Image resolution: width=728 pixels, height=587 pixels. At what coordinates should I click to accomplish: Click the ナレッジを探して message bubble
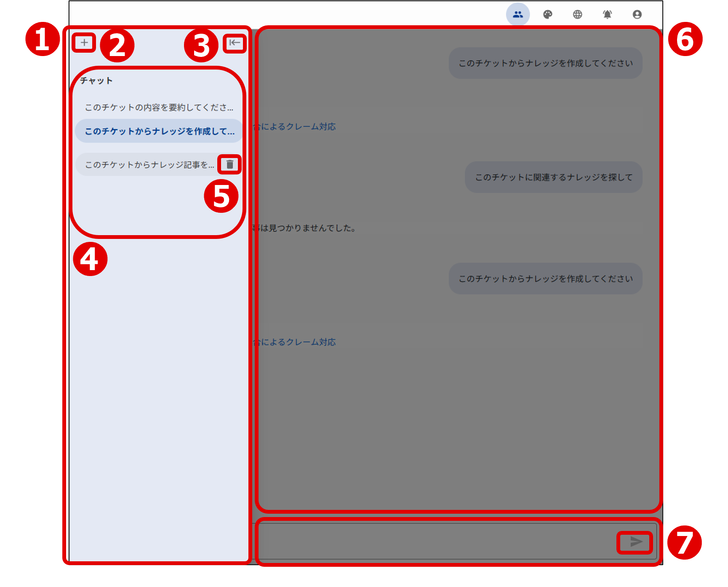click(x=553, y=177)
